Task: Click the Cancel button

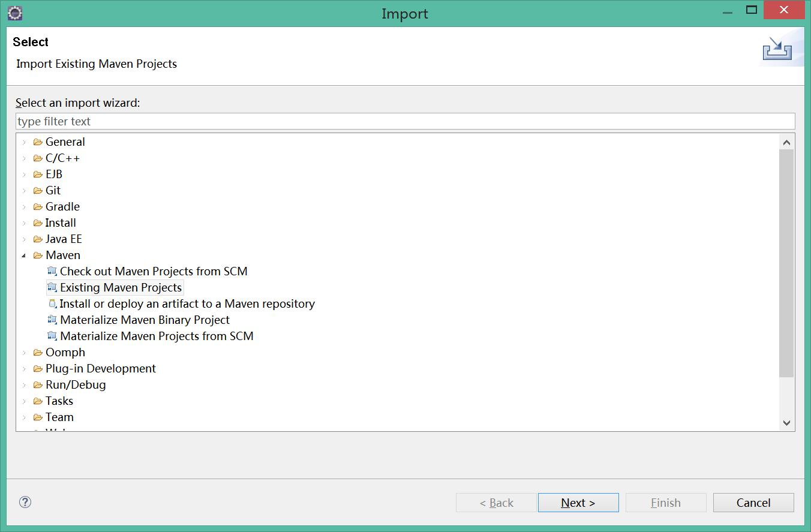Action: pos(753,503)
